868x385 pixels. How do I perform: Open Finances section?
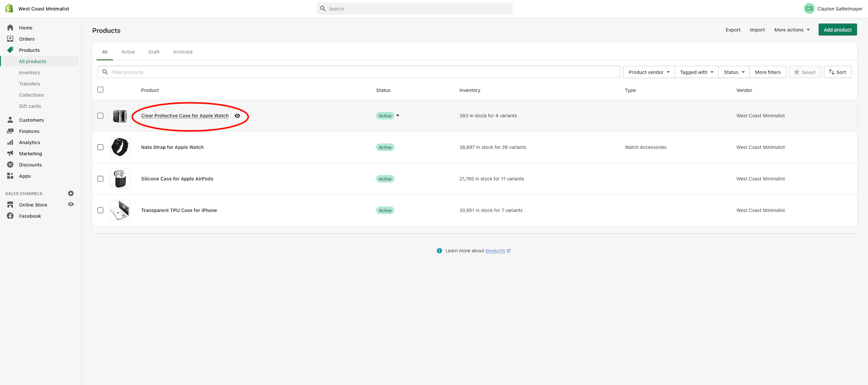[29, 131]
